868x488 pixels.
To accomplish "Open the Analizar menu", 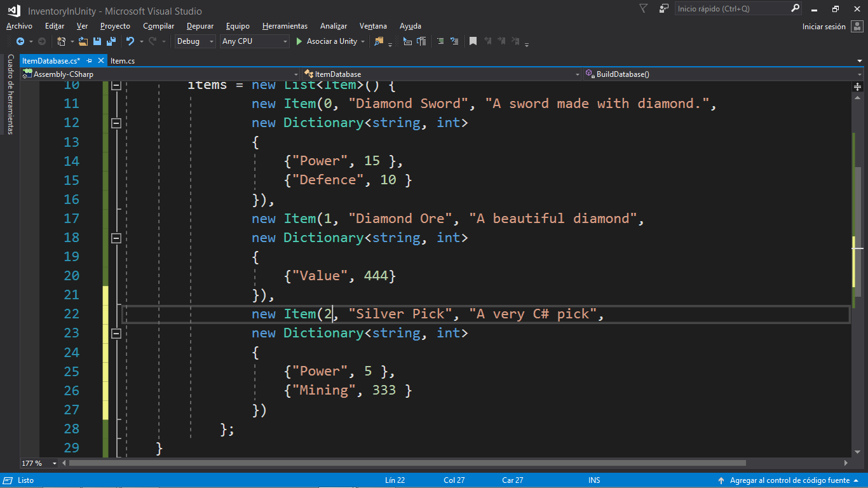I will coord(334,26).
